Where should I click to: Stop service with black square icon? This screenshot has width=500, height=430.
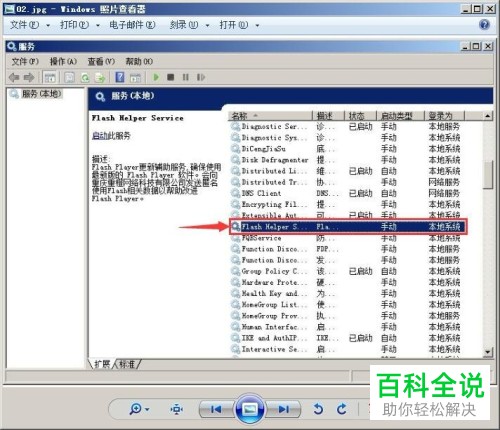(x=171, y=77)
